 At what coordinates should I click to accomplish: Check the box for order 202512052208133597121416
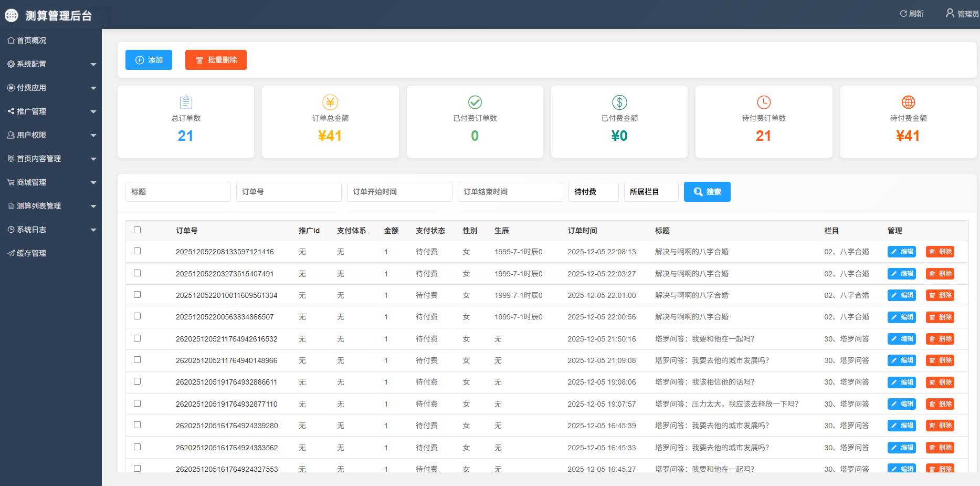138,251
